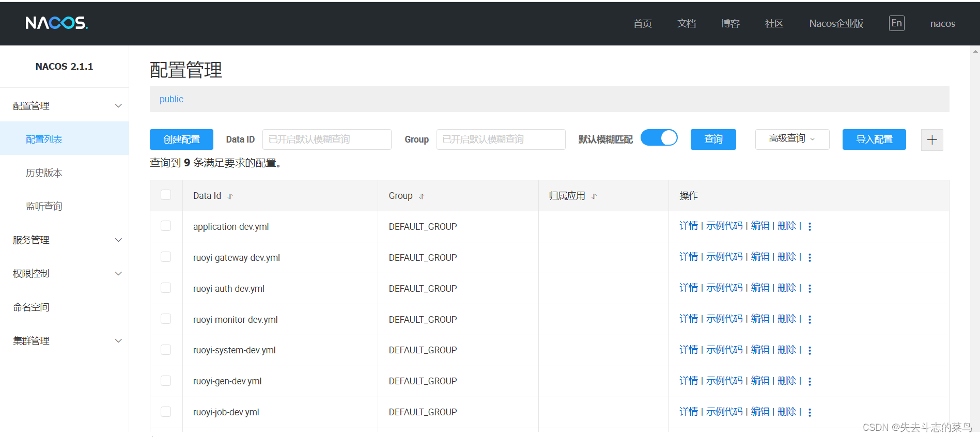Viewport: 980px width, 437px height.
Task: Sort by Group column arrows
Action: 422,196
